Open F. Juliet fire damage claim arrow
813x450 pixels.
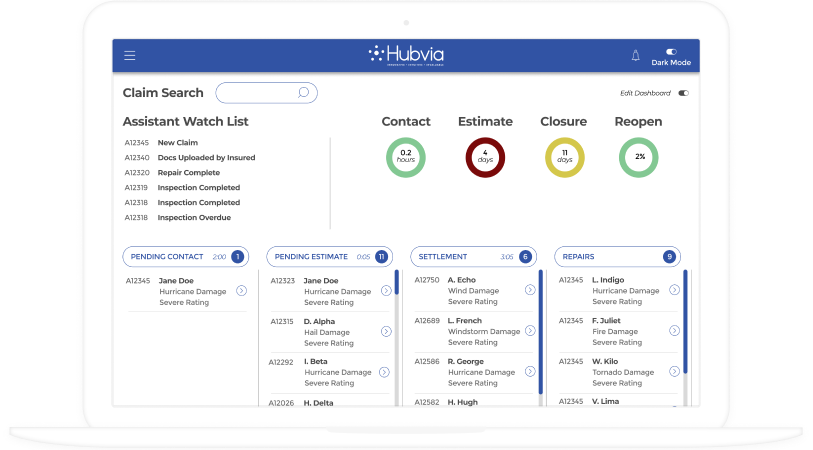click(x=674, y=331)
